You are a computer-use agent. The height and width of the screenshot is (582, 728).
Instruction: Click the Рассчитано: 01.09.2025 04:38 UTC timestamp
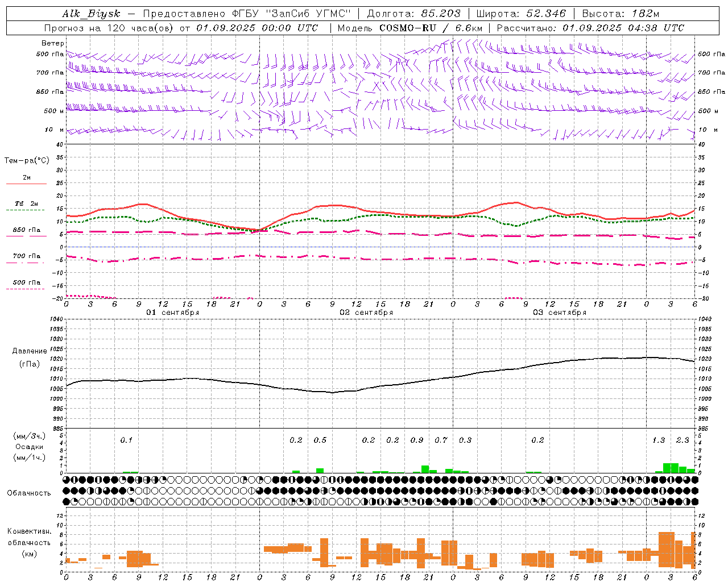(x=590, y=28)
